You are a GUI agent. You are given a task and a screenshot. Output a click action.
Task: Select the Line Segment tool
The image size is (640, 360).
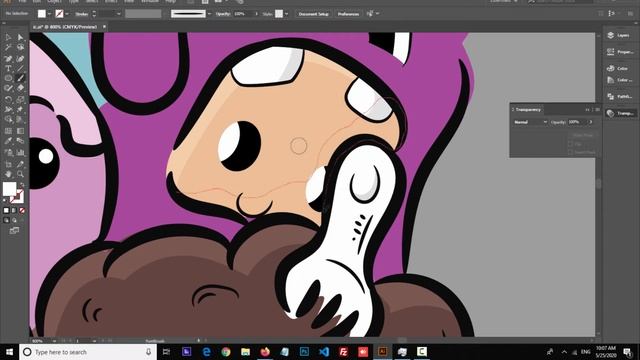(x=20, y=68)
